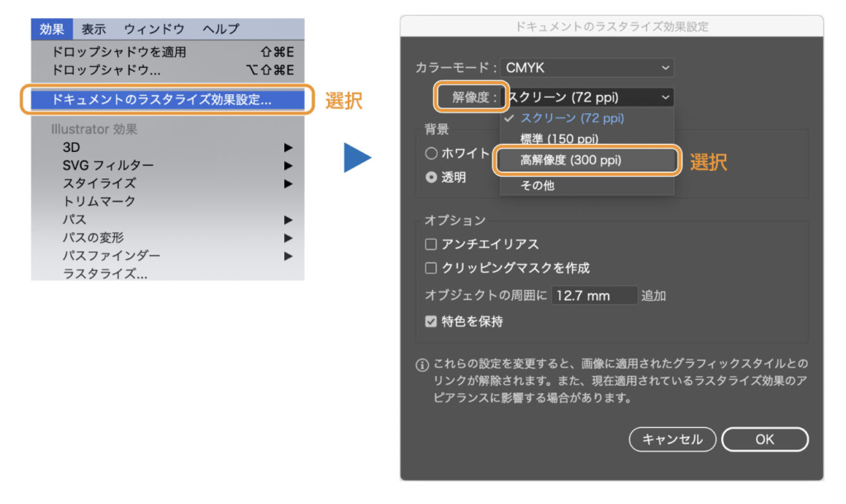Choose ラスタライズ... effect
Image resolution: width=846 pixels, height=504 pixels.
[168, 273]
